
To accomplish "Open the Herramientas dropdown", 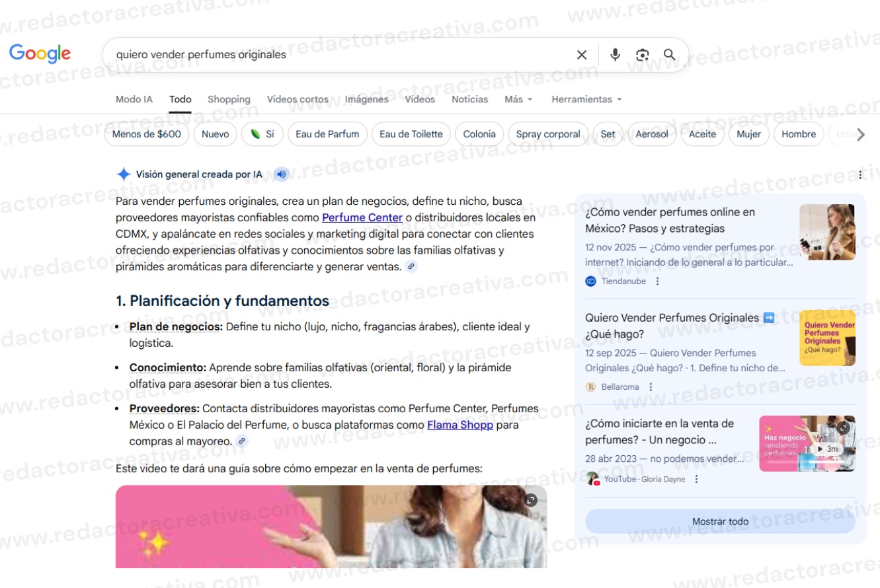I will (586, 99).
